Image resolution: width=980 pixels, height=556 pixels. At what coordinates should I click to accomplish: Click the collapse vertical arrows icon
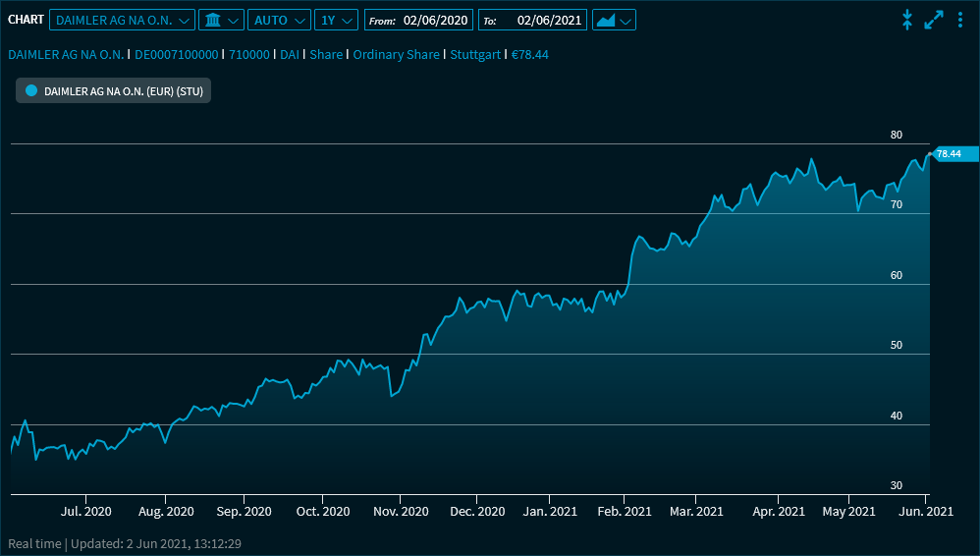(907, 20)
